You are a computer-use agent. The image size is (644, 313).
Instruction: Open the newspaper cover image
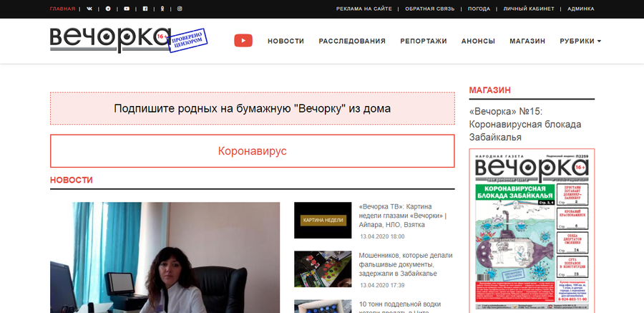(532, 231)
